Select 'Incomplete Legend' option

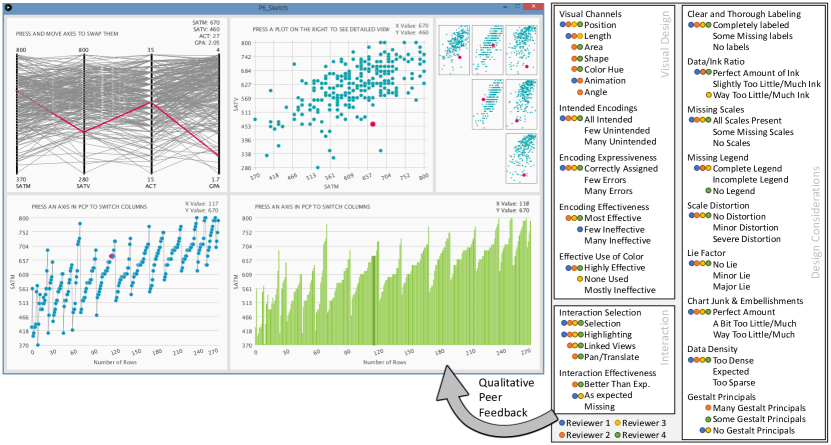point(750,180)
